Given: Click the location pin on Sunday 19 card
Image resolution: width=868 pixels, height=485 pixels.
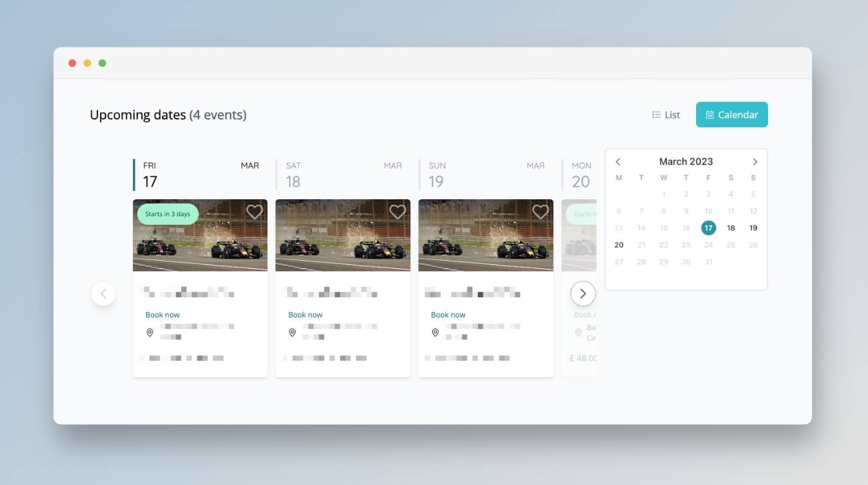Looking at the screenshot, I should (x=435, y=333).
